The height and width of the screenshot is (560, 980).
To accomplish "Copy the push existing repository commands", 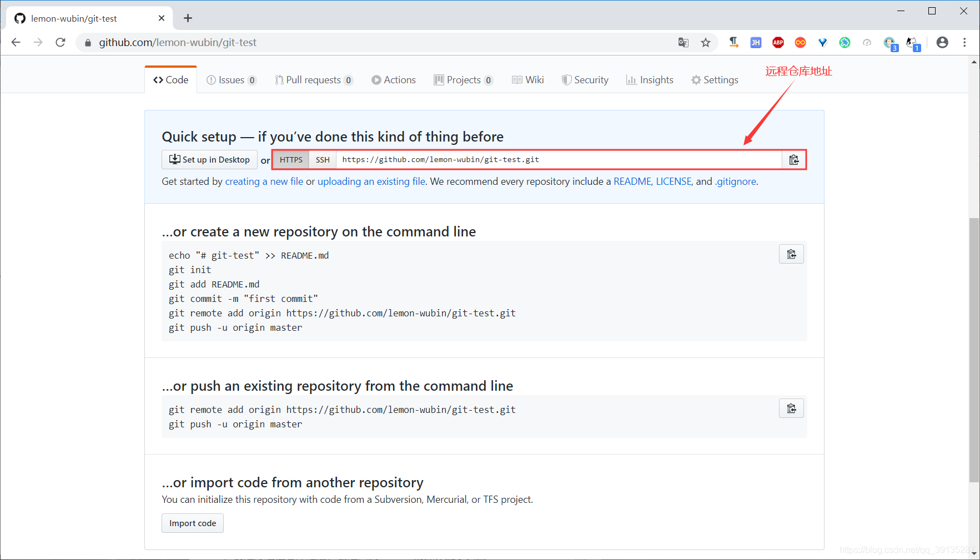I will [791, 408].
